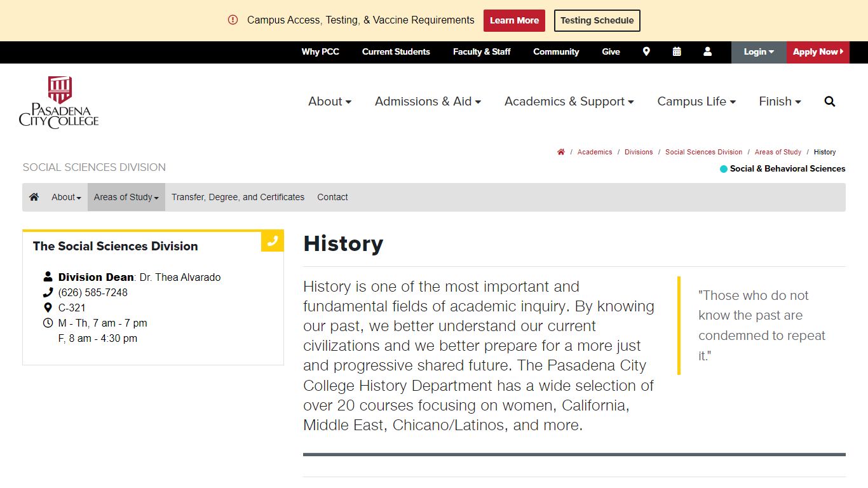Screen dimensions: 868x488
Task: Click the History page heading
Action: tap(343, 243)
